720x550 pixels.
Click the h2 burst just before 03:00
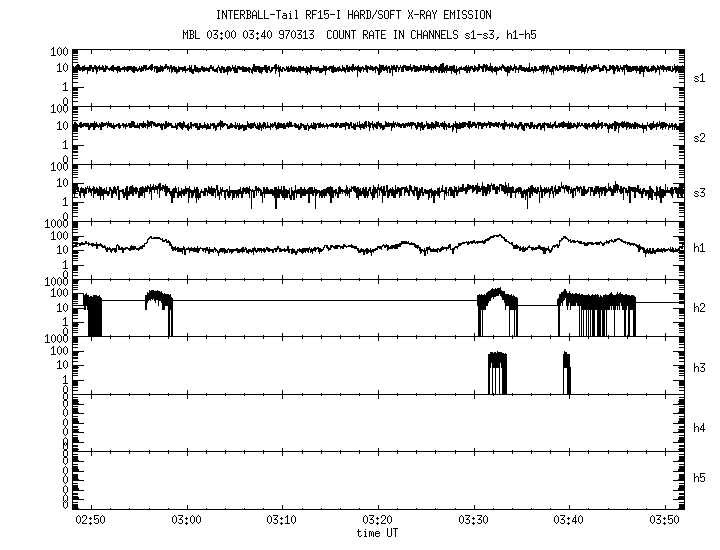point(158,302)
